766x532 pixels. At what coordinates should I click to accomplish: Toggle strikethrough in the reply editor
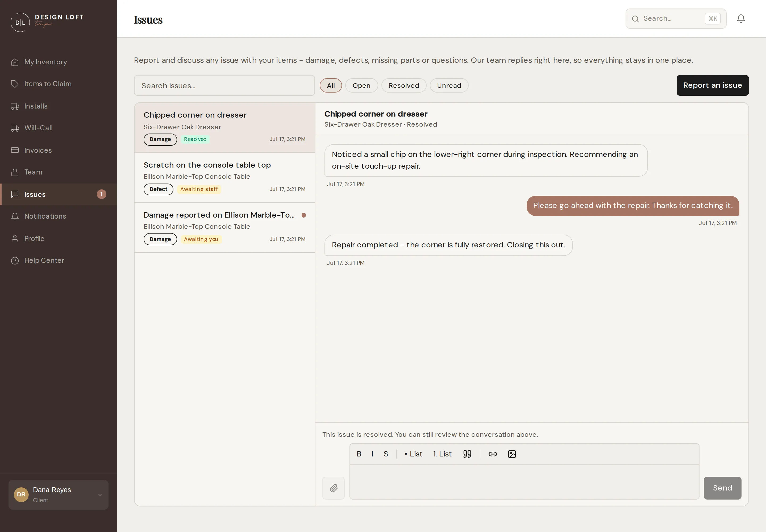coord(386,454)
